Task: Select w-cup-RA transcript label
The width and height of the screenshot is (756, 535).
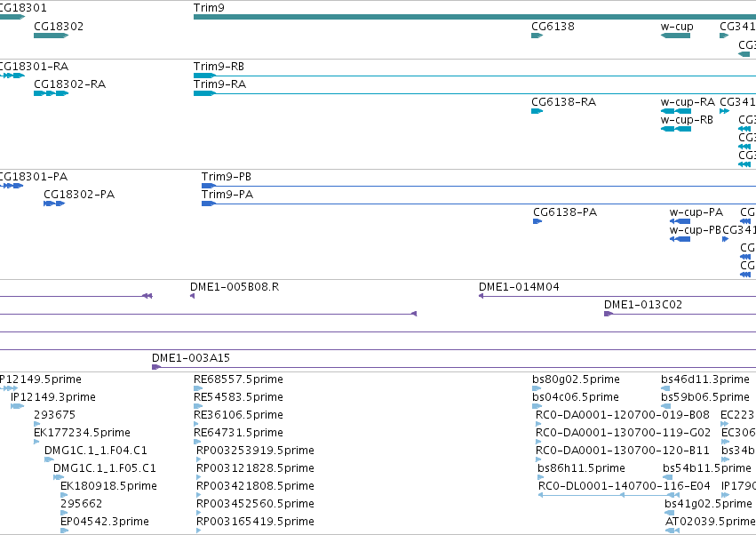Action: [x=688, y=102]
